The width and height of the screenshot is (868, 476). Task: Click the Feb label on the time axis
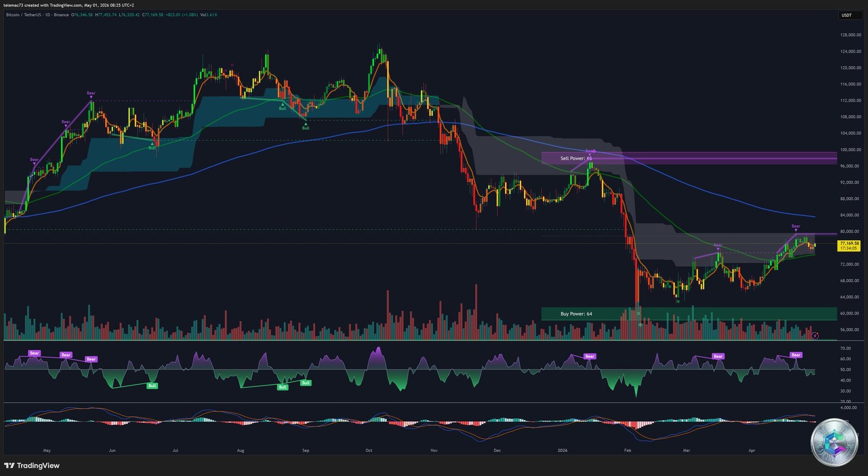[x=628, y=451]
